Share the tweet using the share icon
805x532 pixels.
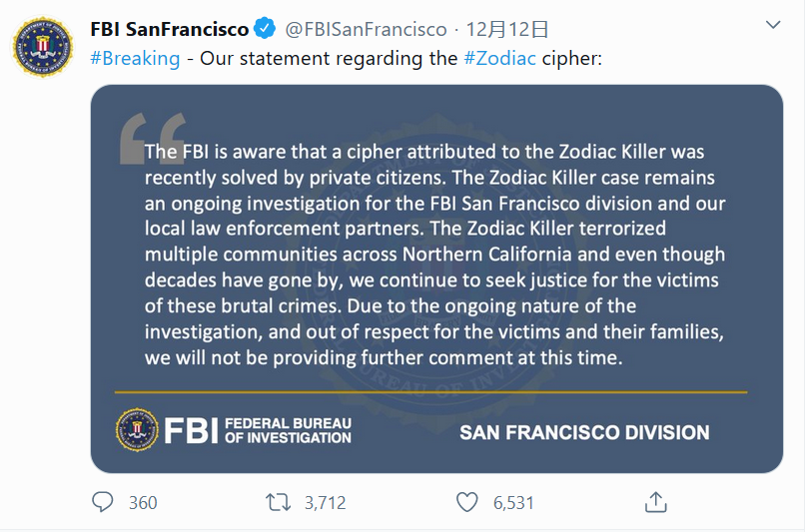pos(655,502)
